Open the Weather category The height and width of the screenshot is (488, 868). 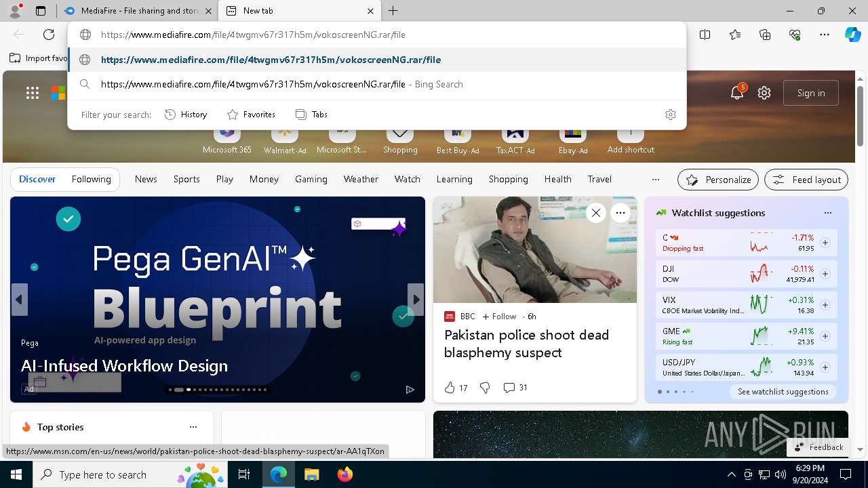pos(361,180)
